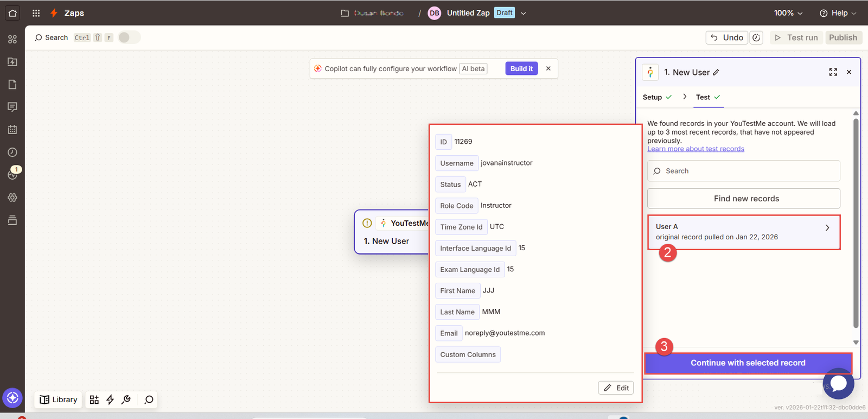Expand the Untitled Zap title dropdown

pos(524,14)
